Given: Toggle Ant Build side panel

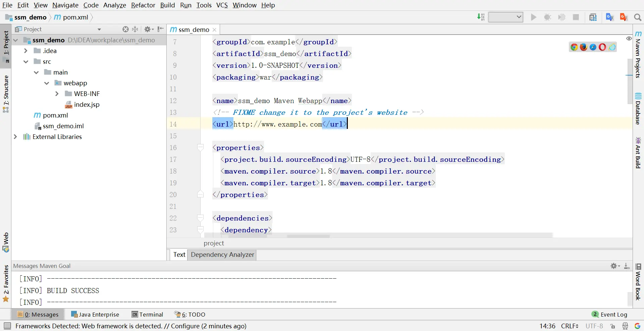Looking at the screenshot, I should tap(638, 152).
